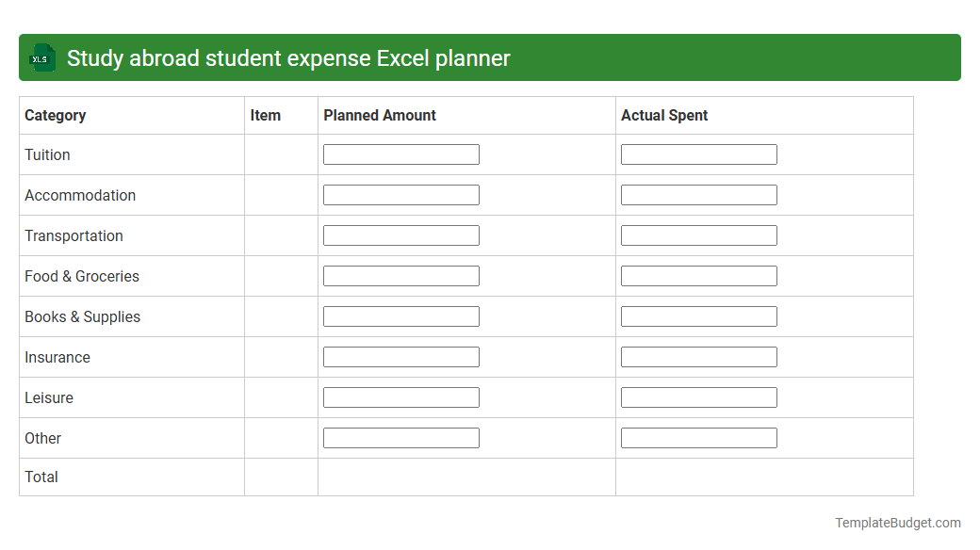Click the Planned Amount field for Food & Groceries
Image resolution: width=980 pixels, height=550 pixels.
coord(400,275)
